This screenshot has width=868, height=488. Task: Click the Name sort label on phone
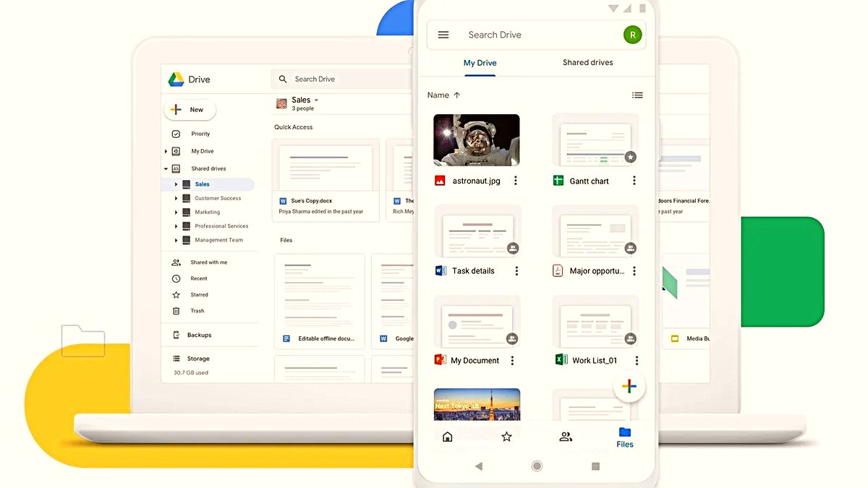click(x=438, y=95)
